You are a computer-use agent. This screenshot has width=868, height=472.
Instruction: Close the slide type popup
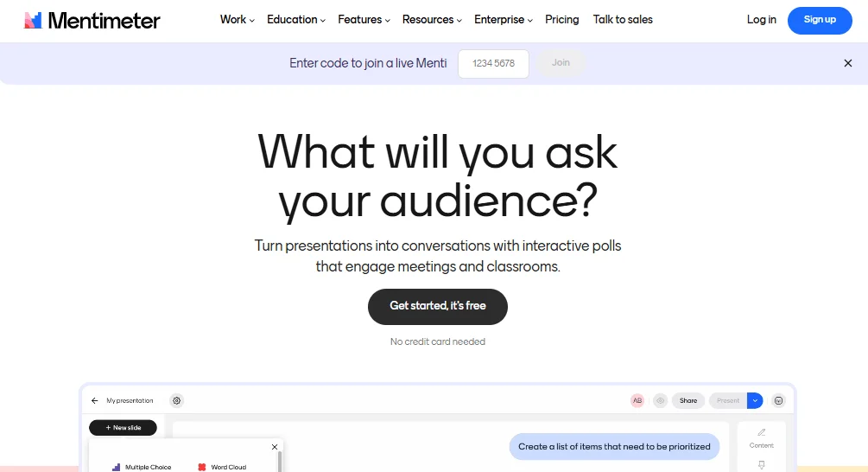click(x=275, y=447)
